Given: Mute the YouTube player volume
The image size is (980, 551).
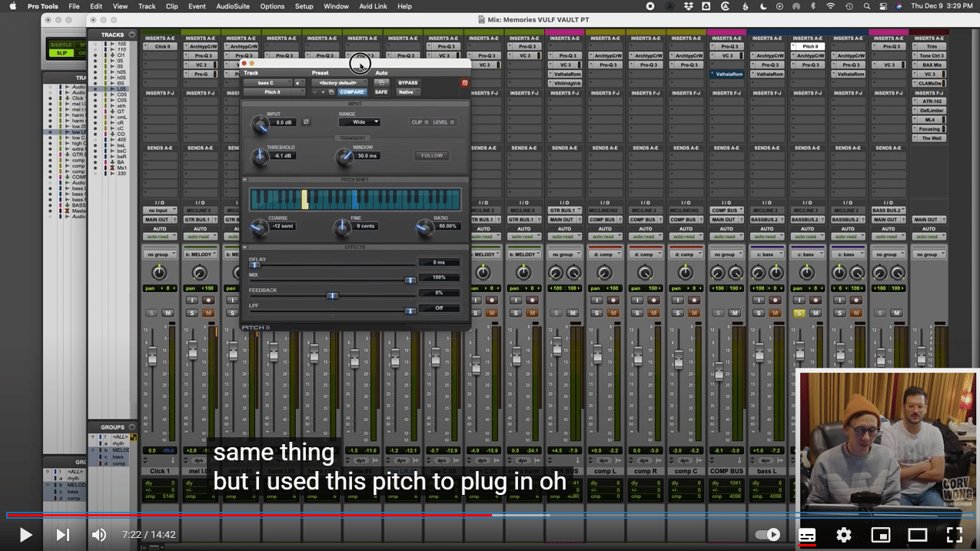Looking at the screenshot, I should click(x=99, y=535).
